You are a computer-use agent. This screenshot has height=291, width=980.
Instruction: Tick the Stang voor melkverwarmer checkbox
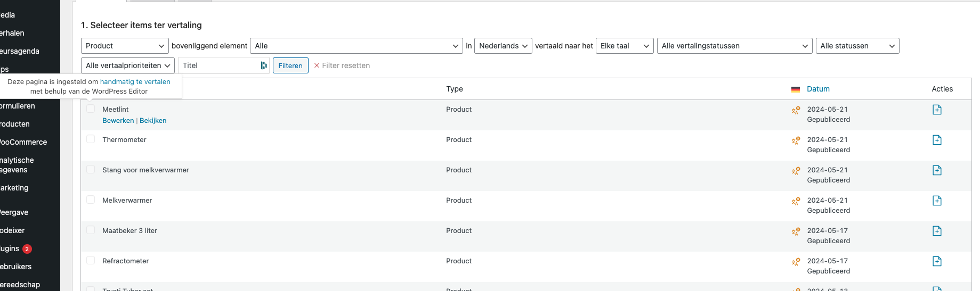click(x=91, y=169)
